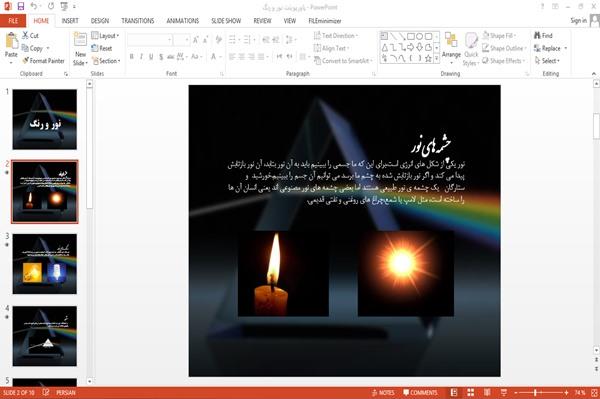The height and width of the screenshot is (399, 600).
Task: Open the Align Text dropdown
Action: point(331,48)
